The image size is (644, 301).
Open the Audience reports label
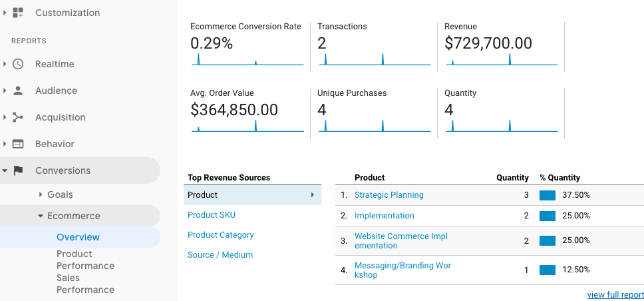coord(57,91)
